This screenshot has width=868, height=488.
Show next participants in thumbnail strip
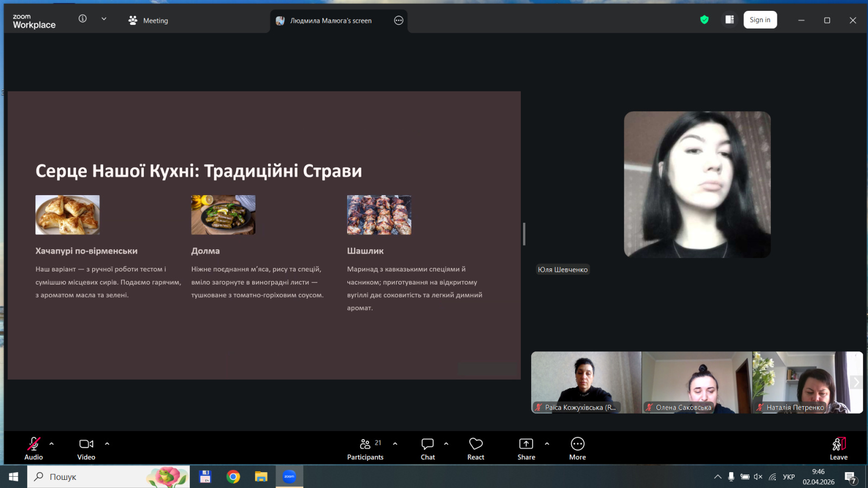pyautogui.click(x=856, y=382)
